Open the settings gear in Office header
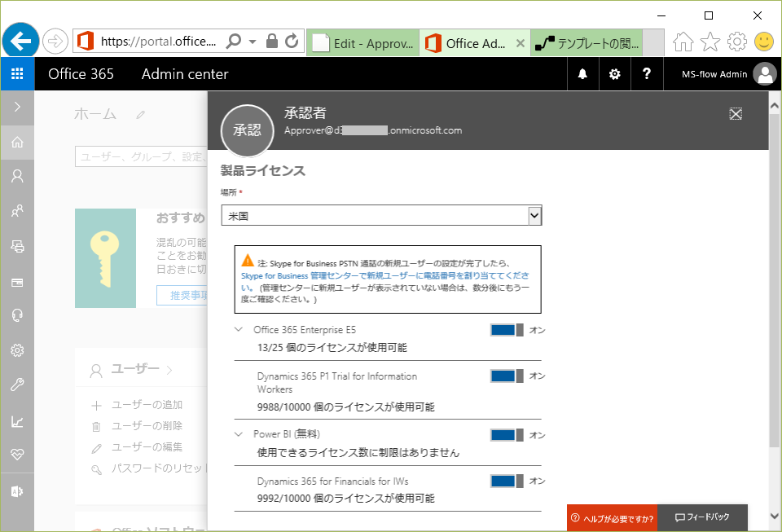 pyautogui.click(x=615, y=74)
